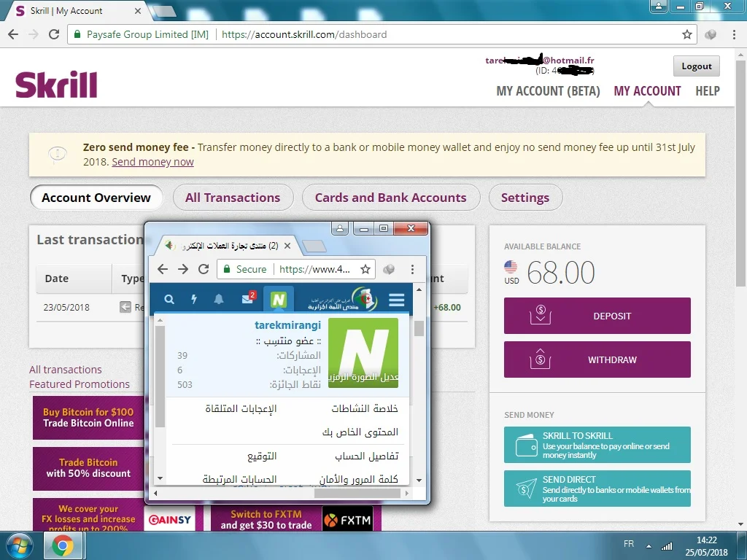Open forum inbox with 2 unread messages
747x560 pixels.
pos(248,299)
